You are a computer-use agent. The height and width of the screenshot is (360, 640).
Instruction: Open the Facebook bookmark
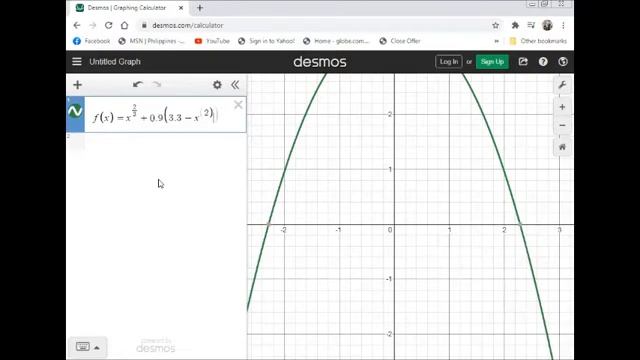point(91,41)
